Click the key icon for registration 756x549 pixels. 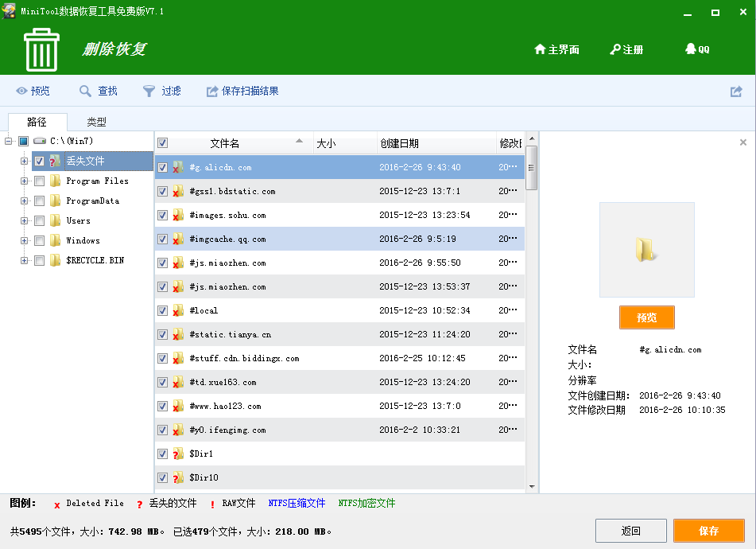[x=615, y=49]
